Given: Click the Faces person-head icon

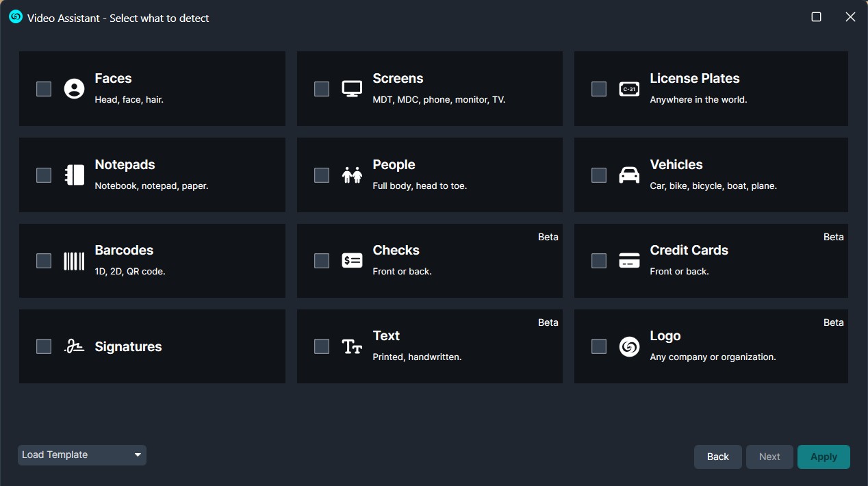Looking at the screenshot, I should pos(74,89).
